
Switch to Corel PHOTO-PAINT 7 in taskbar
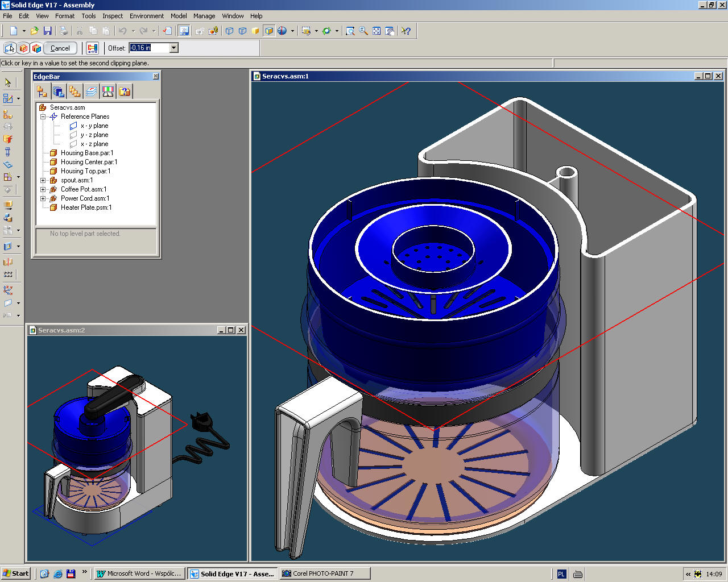[325, 573]
